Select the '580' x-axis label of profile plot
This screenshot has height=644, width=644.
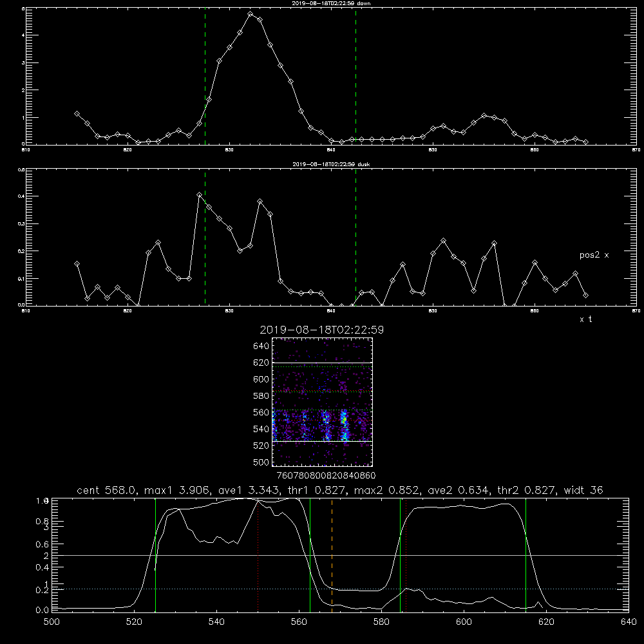381,622
